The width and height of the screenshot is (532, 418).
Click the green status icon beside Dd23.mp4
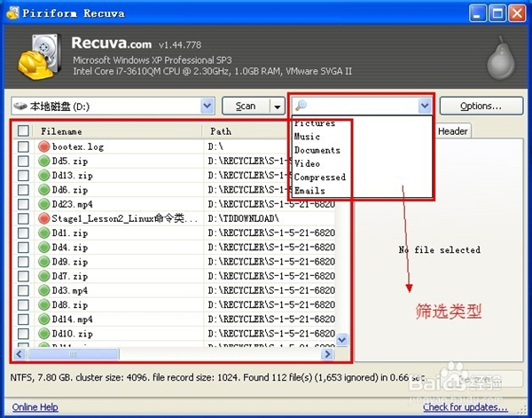pos(43,204)
